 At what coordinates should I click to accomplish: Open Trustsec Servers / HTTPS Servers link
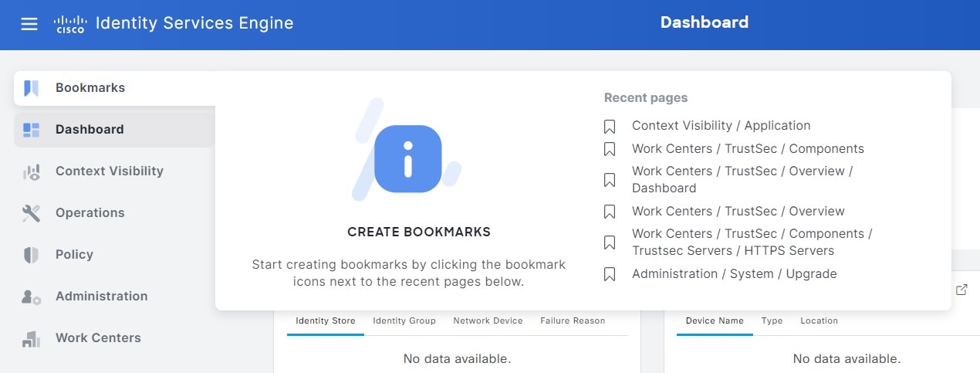[x=752, y=242]
